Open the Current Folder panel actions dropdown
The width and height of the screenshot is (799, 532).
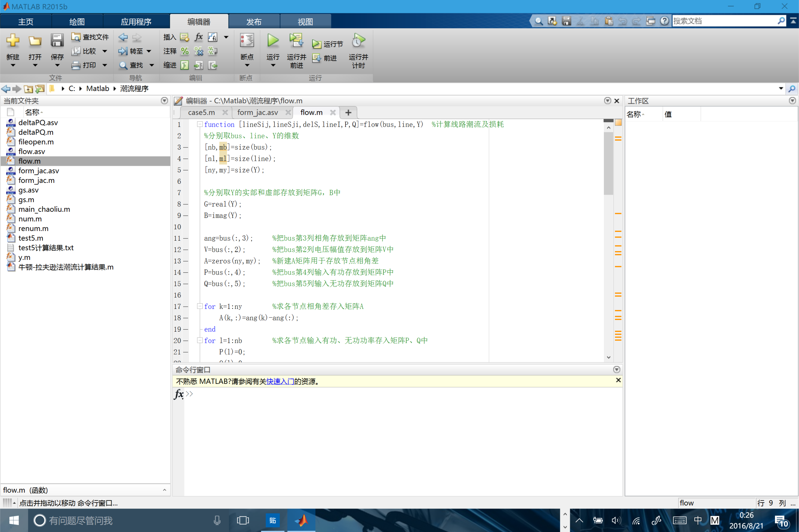click(x=164, y=101)
